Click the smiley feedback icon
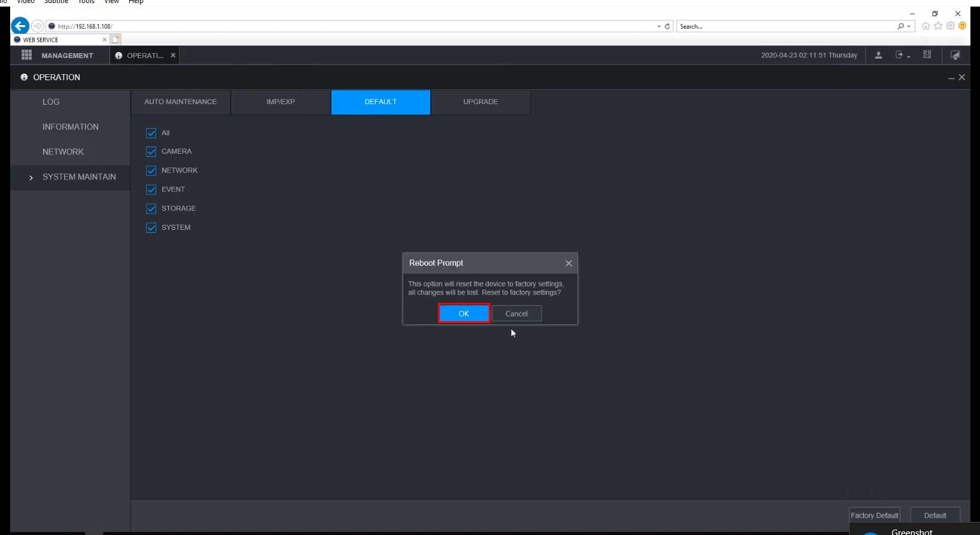Screen dimensions: 980x535 coord(962,26)
